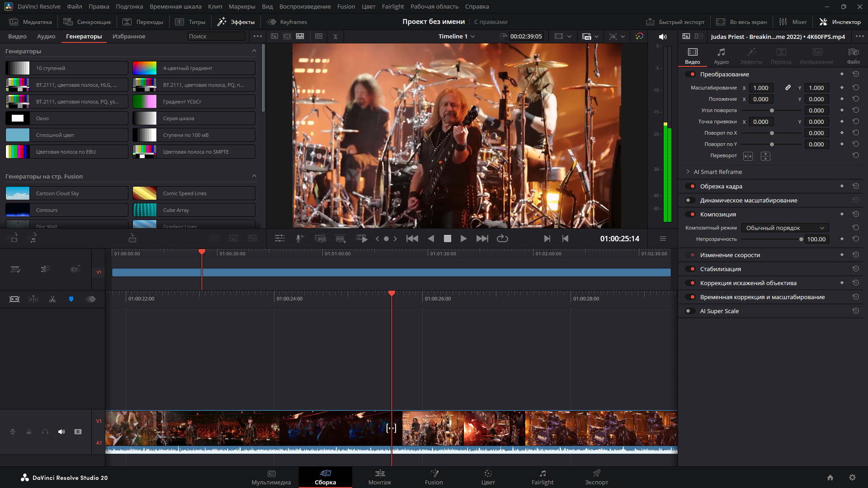Open the Project settings gear icon

tap(852, 478)
